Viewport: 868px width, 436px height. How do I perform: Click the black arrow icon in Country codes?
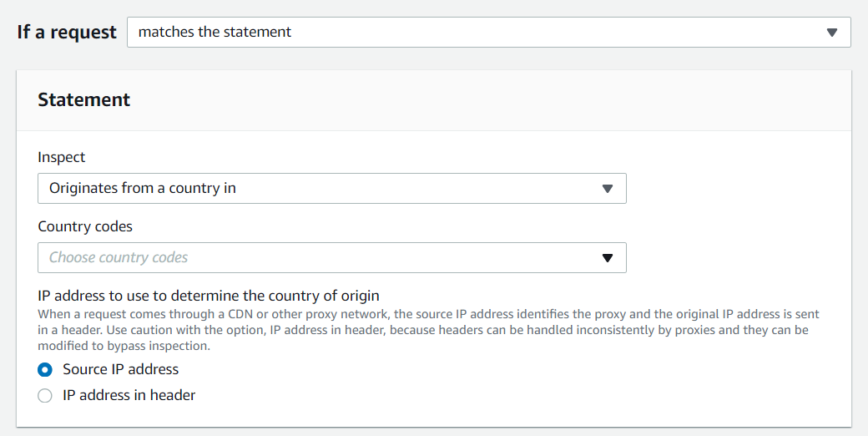pyautogui.click(x=608, y=257)
